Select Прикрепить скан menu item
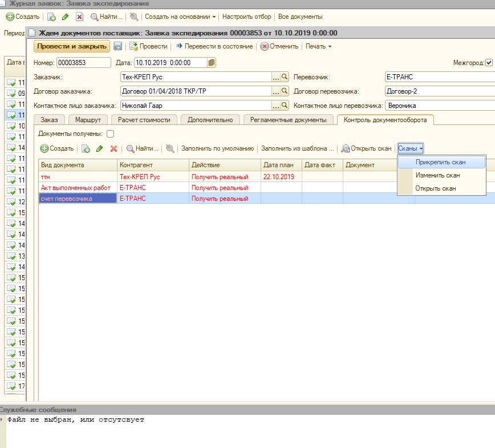Image resolution: width=495 pixels, height=448 pixels. click(440, 162)
